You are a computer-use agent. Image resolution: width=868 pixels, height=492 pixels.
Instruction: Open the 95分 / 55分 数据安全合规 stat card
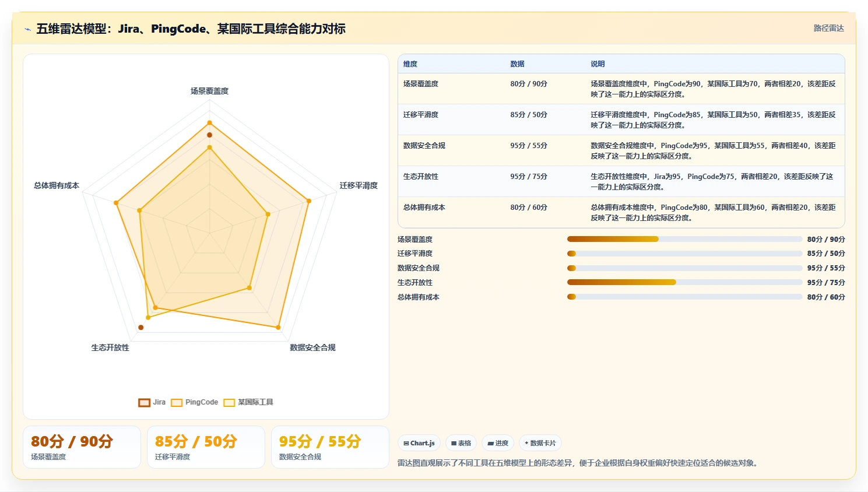tap(330, 447)
